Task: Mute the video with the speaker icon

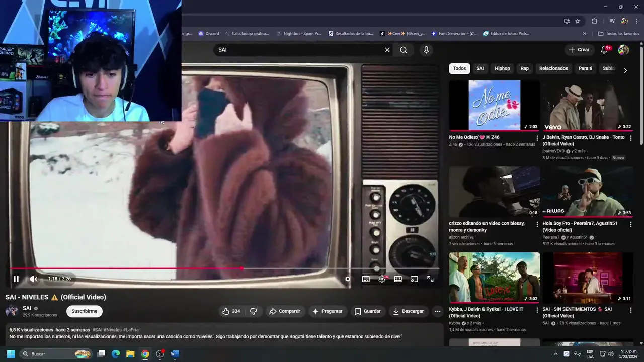Action: (33, 279)
